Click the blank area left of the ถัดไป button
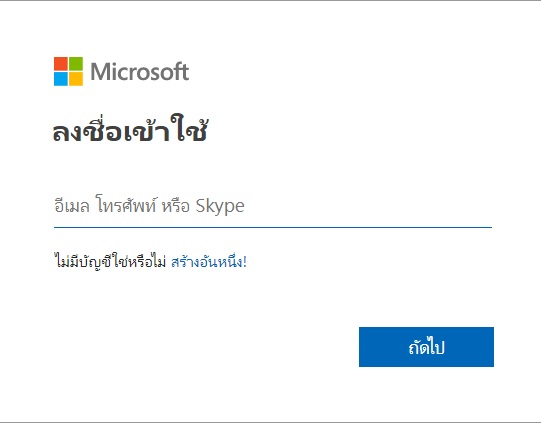 pyautogui.click(x=206, y=347)
